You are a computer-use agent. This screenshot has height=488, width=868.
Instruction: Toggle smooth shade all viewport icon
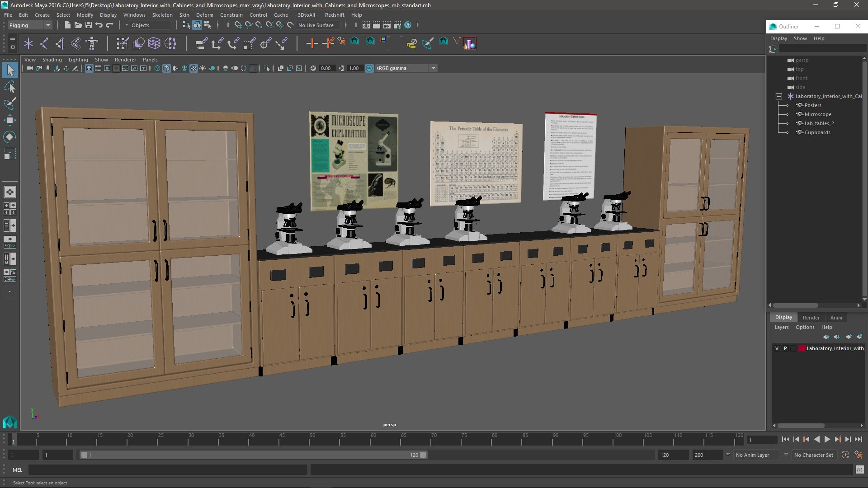tap(166, 68)
